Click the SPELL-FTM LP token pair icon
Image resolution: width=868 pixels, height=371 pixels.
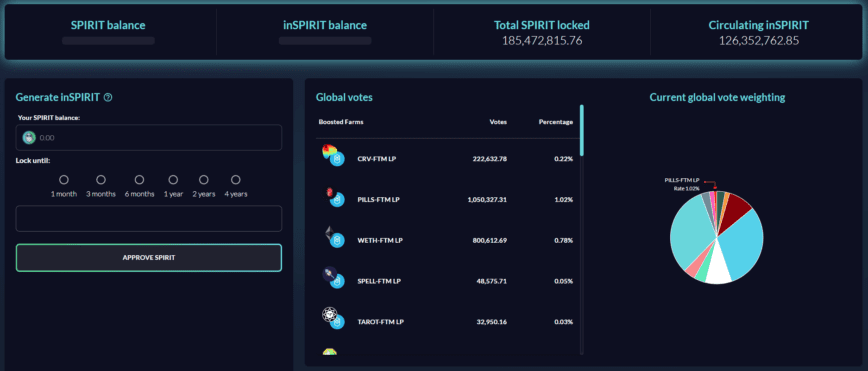(333, 278)
